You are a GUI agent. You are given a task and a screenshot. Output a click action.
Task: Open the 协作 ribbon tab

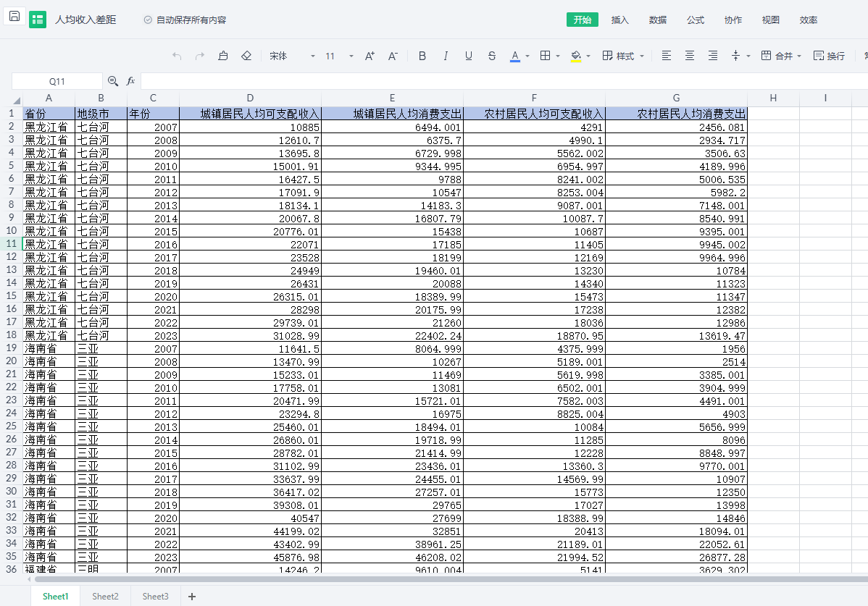click(x=733, y=20)
